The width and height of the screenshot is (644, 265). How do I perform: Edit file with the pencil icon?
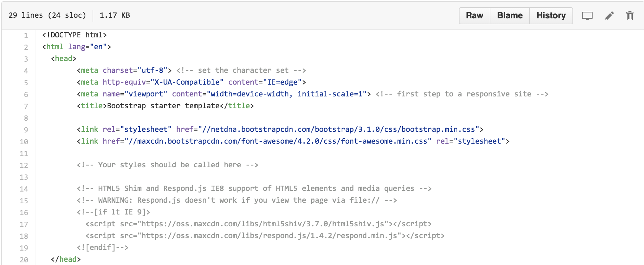tap(609, 16)
